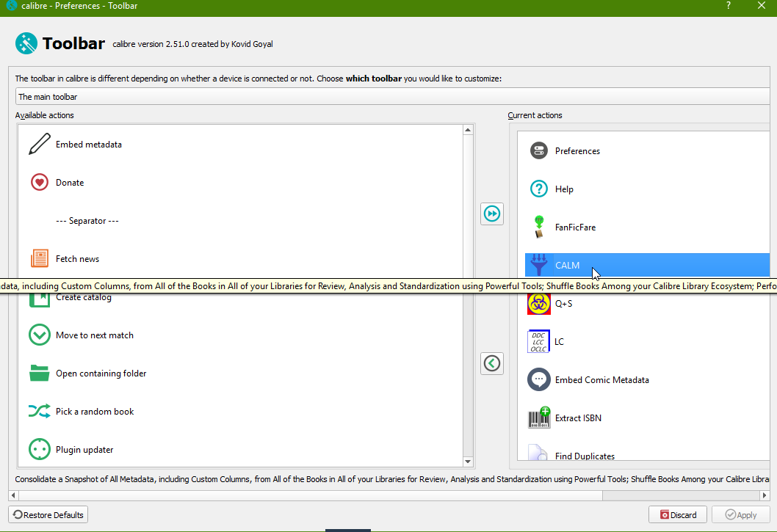Select Preferences in Current actions list
The image size is (777, 532).
point(647,150)
